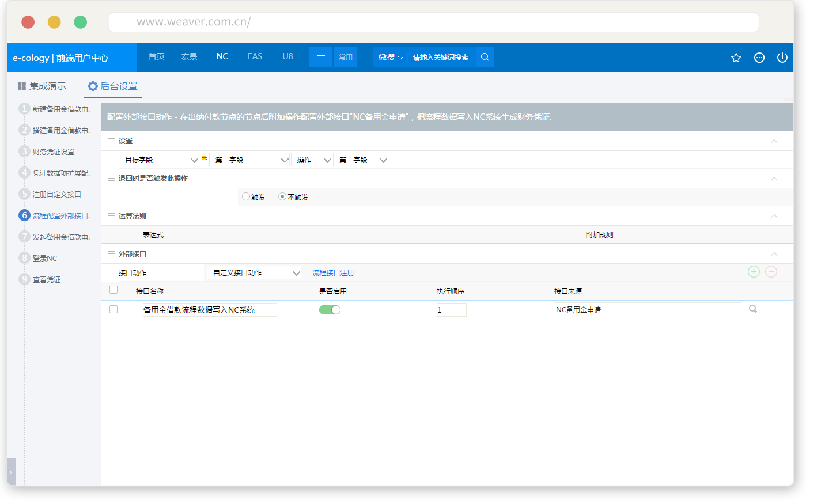Viewport: 821px width, 504px height.
Task: Click the 常用 button in header
Action: pyautogui.click(x=346, y=58)
